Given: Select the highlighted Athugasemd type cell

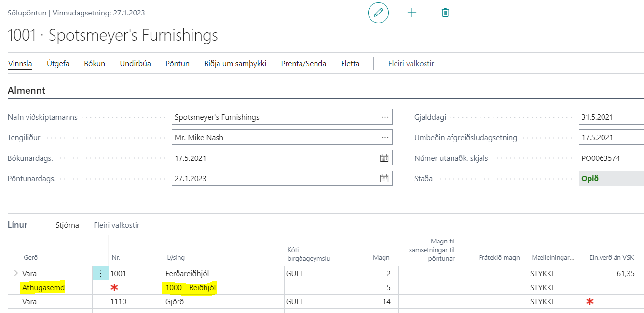Looking at the screenshot, I should coord(43,288).
